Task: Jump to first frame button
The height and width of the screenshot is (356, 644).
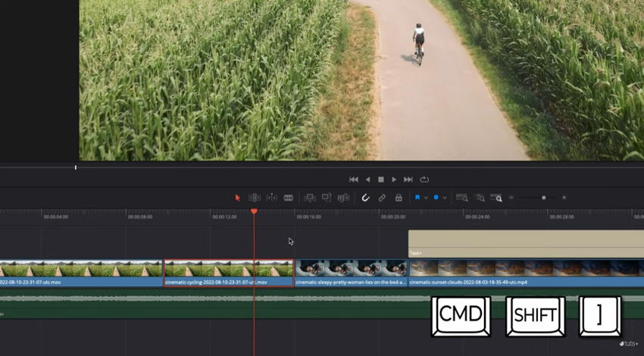Action: (x=353, y=180)
